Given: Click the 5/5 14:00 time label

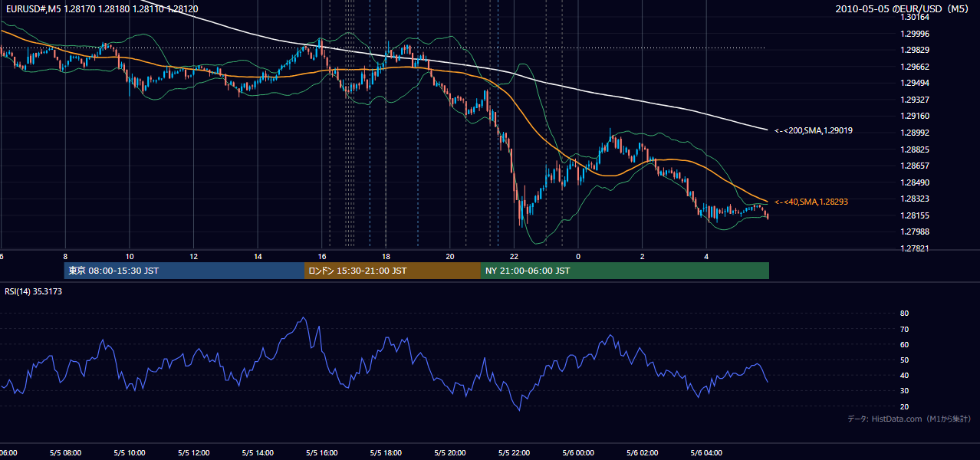Looking at the screenshot, I should click(x=257, y=453).
